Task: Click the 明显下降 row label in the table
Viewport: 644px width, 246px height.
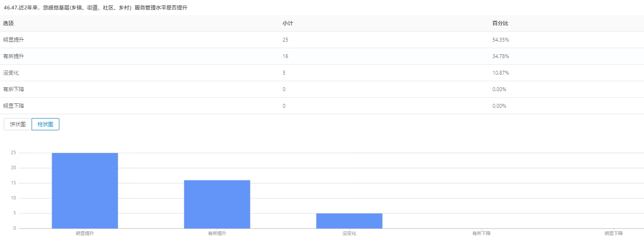Action: click(13, 106)
